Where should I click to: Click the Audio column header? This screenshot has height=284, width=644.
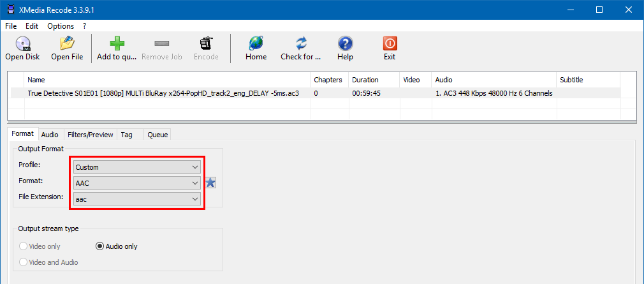(494, 80)
